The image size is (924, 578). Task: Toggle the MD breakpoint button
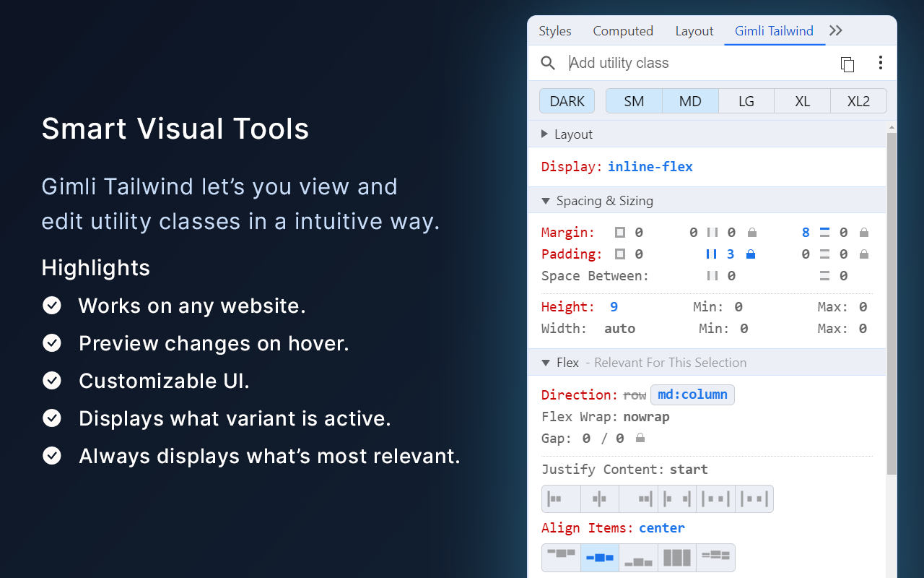(690, 101)
